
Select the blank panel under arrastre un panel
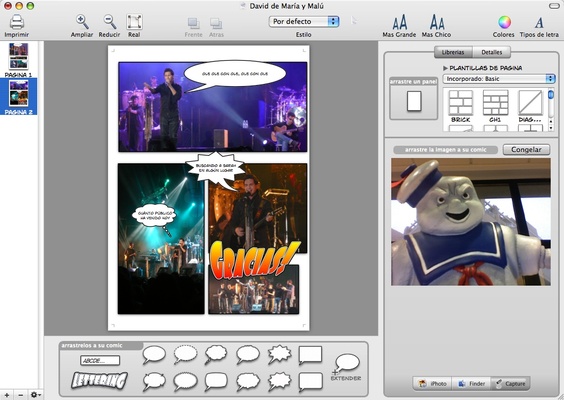(414, 101)
